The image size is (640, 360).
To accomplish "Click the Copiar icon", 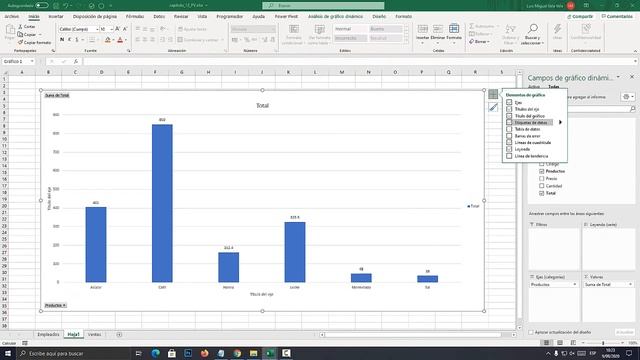I will tap(20, 35).
